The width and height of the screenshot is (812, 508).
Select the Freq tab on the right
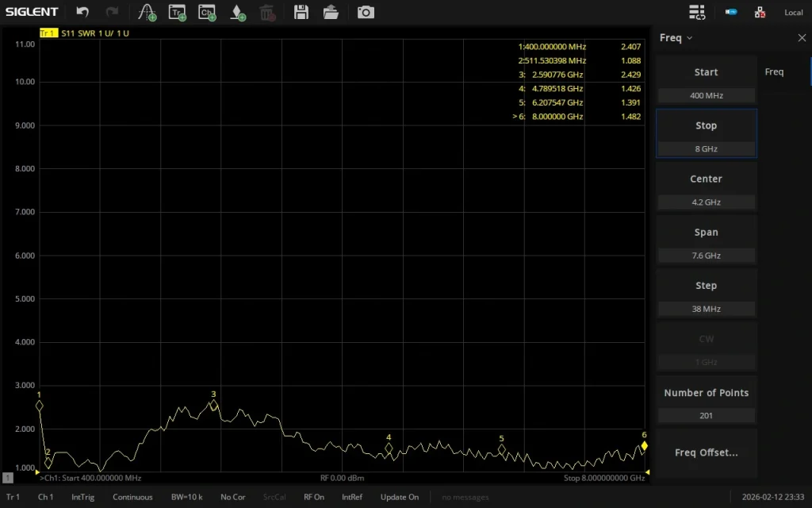pos(774,72)
